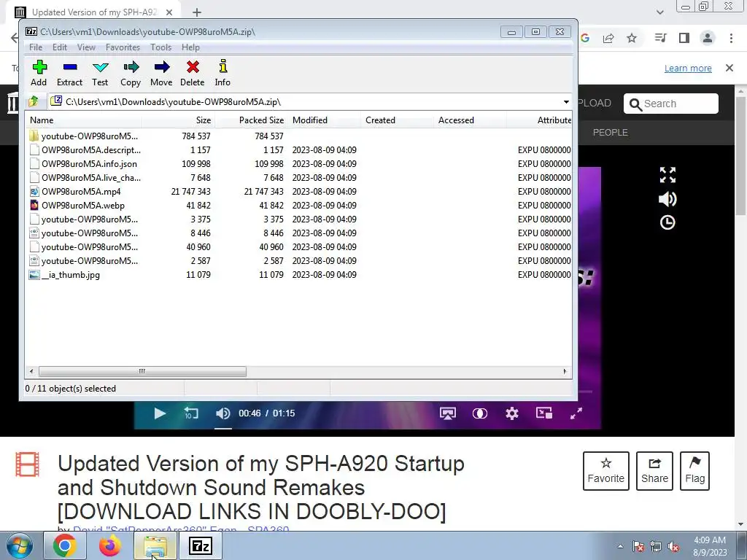Click the Share button
This screenshot has width=747, height=560.
tap(654, 471)
